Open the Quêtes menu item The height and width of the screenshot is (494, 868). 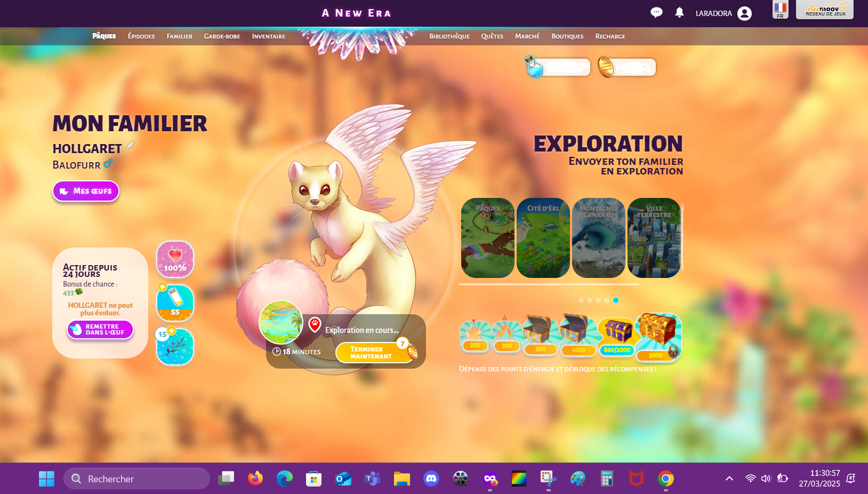tap(492, 36)
